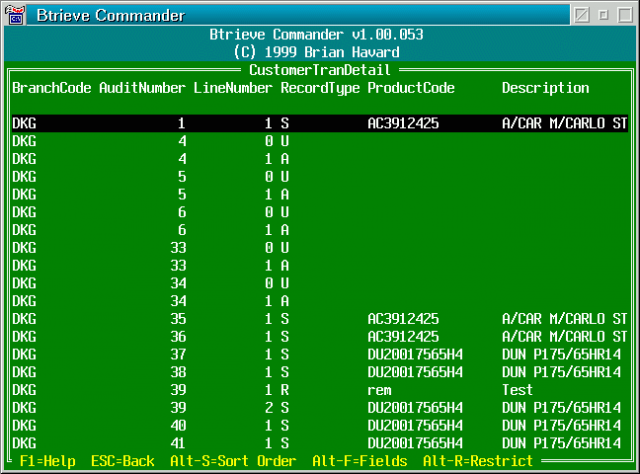
Task: Select the highlighted row with audit number 1
Action: pyautogui.click(x=320, y=123)
